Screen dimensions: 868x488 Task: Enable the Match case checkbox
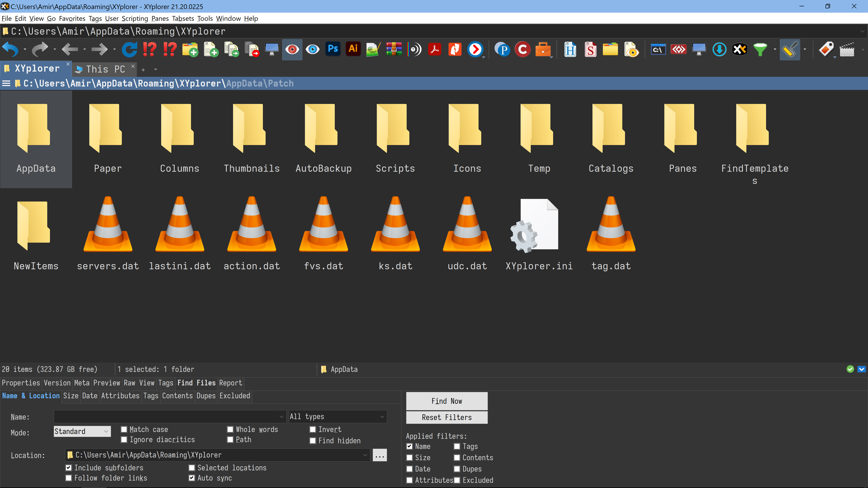(x=124, y=429)
